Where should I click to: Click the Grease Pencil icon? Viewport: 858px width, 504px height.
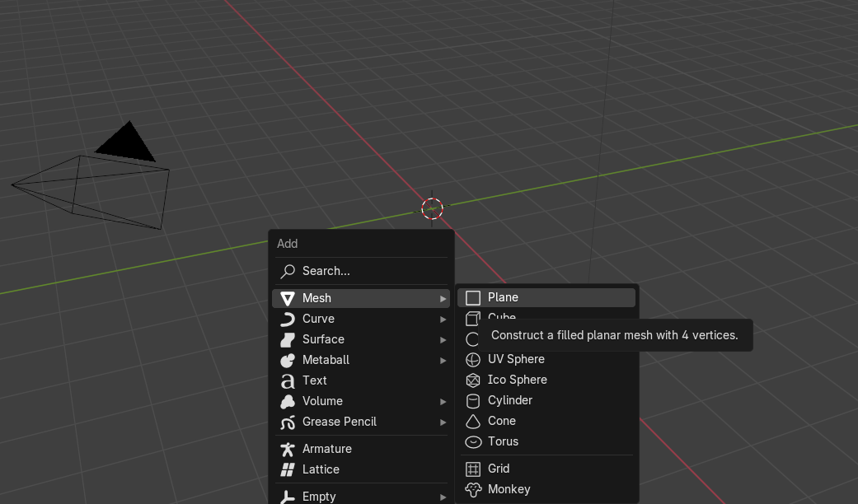pos(288,422)
